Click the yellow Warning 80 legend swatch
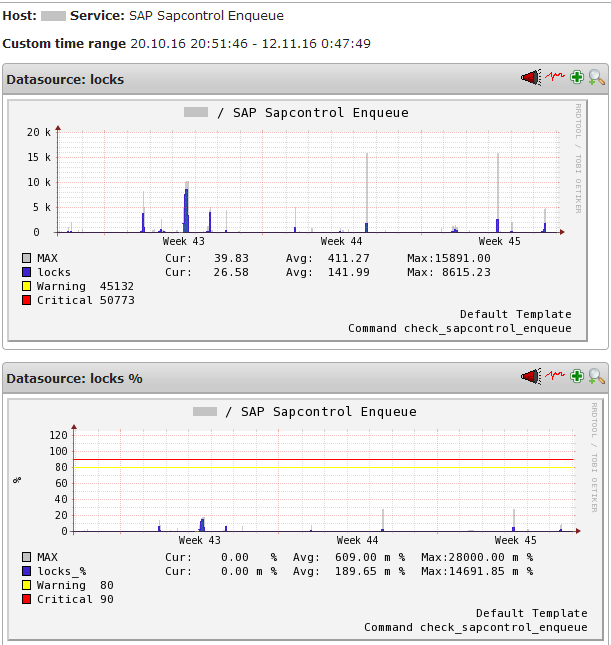This screenshot has height=645, width=611. (x=27, y=585)
